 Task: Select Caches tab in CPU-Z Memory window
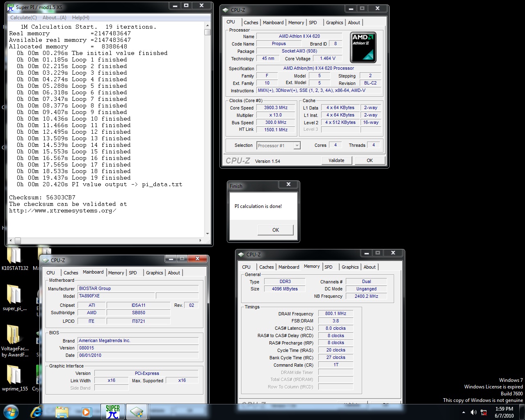point(266,267)
